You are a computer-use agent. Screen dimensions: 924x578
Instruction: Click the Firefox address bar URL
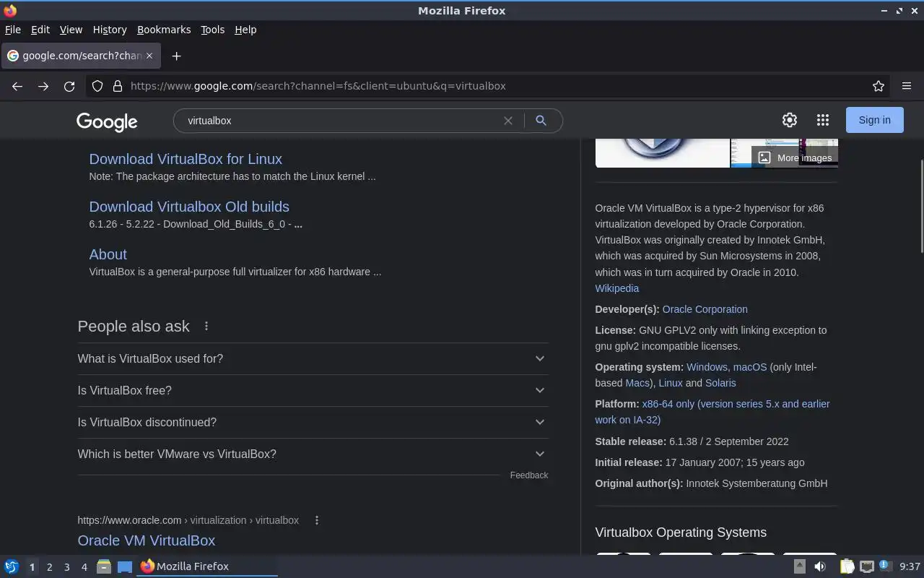pyautogui.click(x=318, y=86)
